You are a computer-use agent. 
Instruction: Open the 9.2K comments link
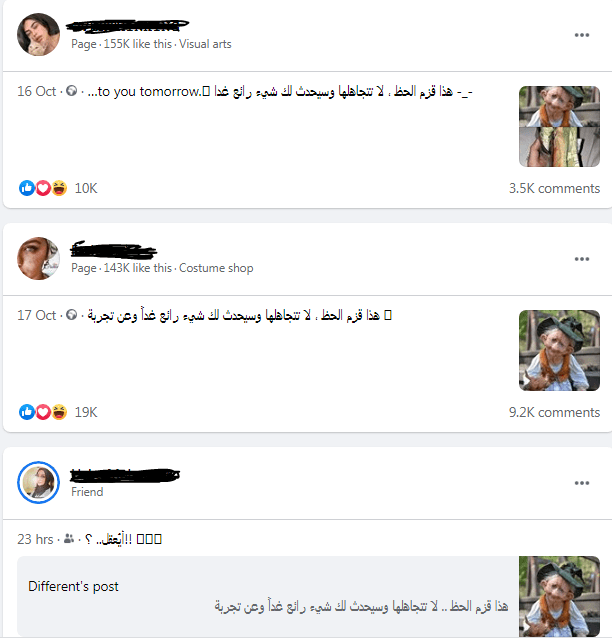(554, 412)
